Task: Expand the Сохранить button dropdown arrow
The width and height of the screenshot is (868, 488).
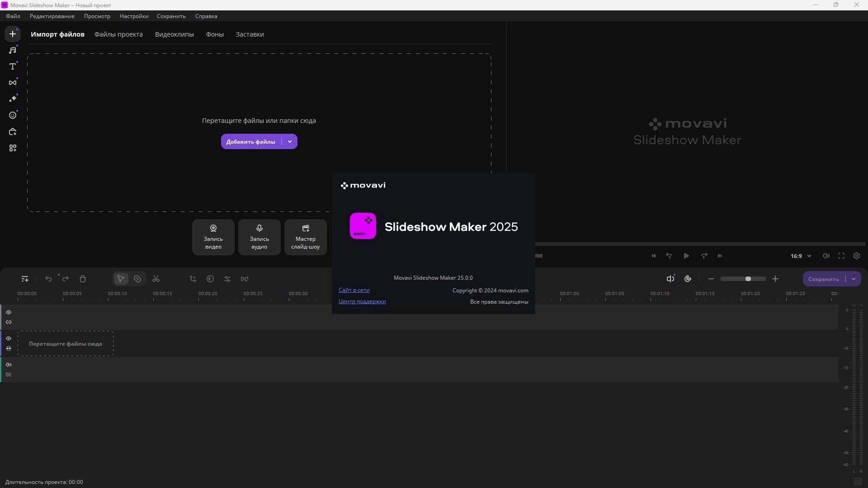Action: [854, 279]
